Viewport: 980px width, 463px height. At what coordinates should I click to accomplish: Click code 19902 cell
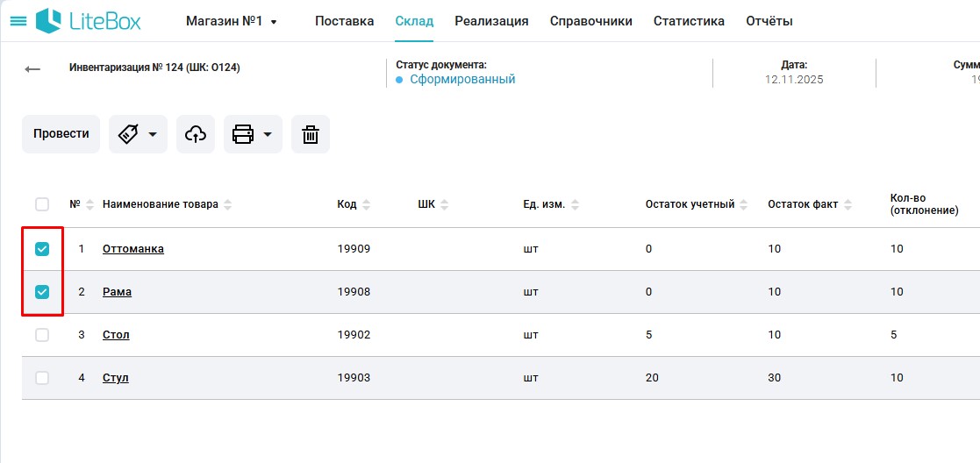(x=354, y=335)
